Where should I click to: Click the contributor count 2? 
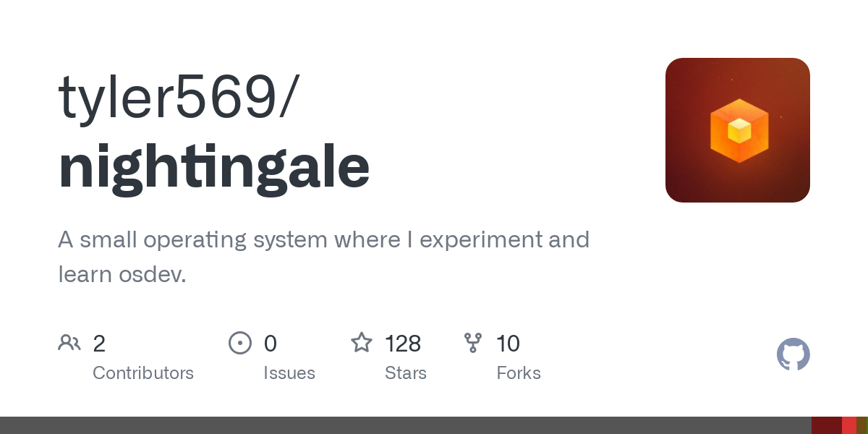(x=99, y=344)
